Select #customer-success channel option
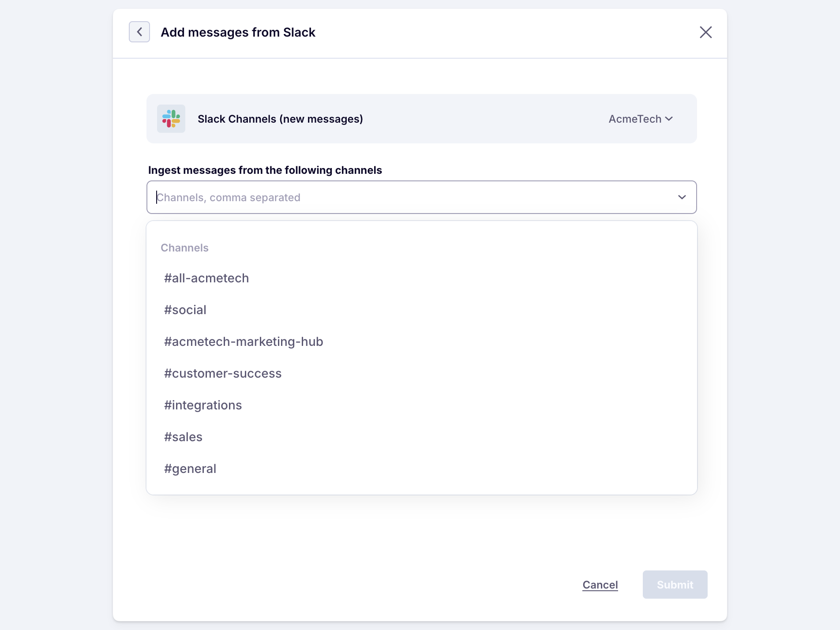 pos(223,373)
